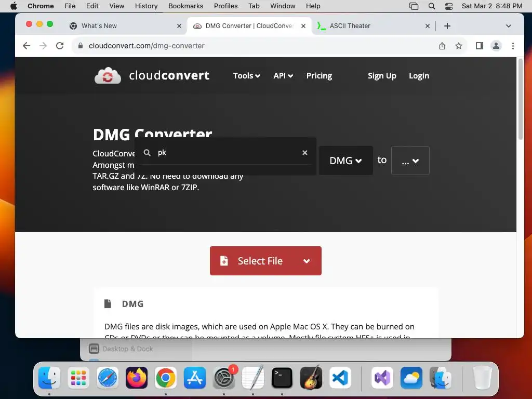532x399 pixels.
Task: Click the magnifier icon in format search
Action: [147, 153]
